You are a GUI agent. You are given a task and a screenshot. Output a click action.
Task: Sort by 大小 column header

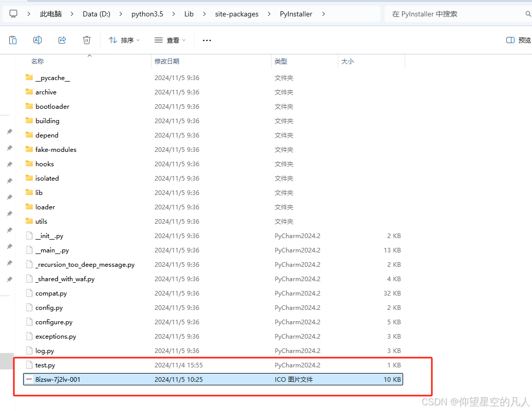click(348, 62)
